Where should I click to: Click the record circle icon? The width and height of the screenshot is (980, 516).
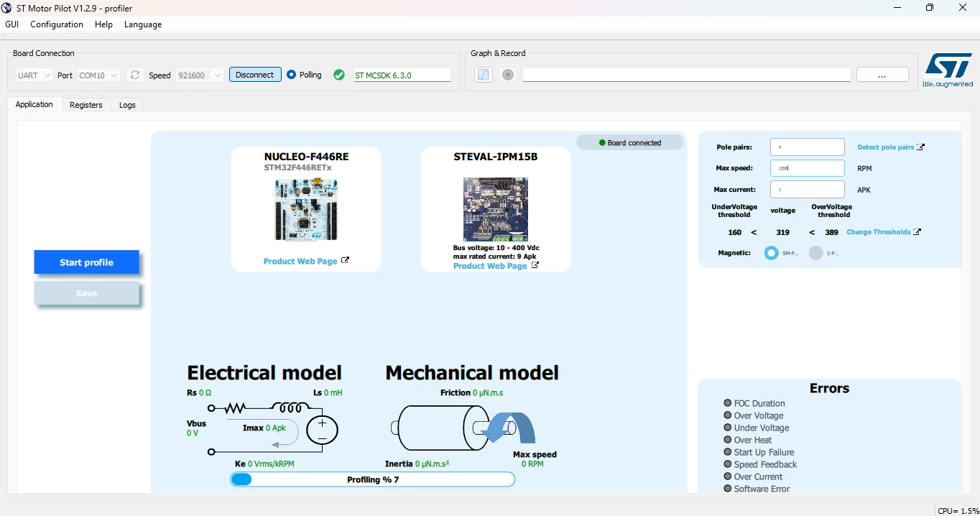pos(508,75)
